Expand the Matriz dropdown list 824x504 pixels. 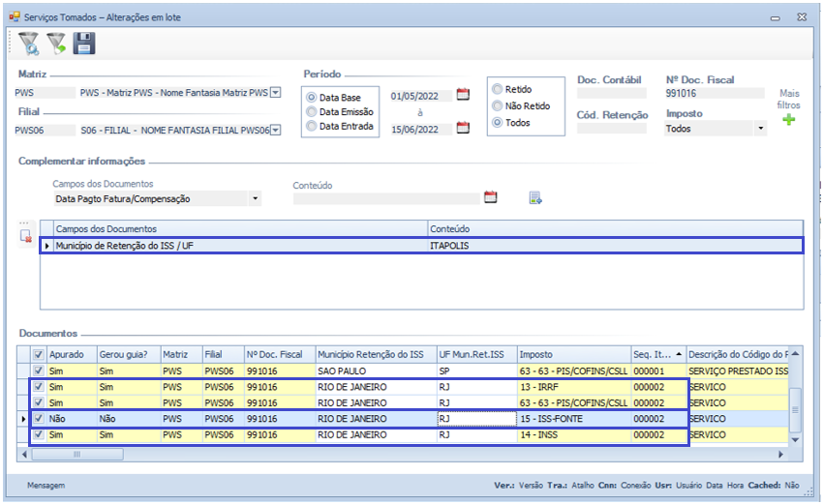click(275, 93)
